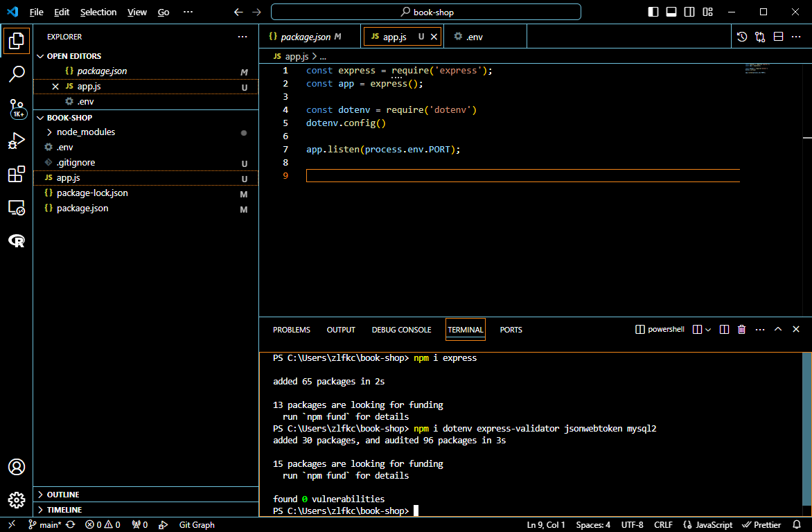Go back in navigation history

238,12
